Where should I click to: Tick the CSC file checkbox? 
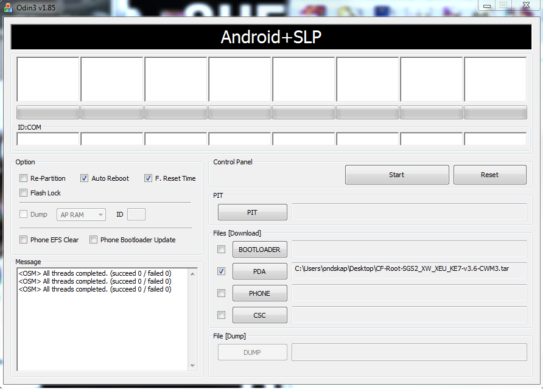click(x=222, y=315)
